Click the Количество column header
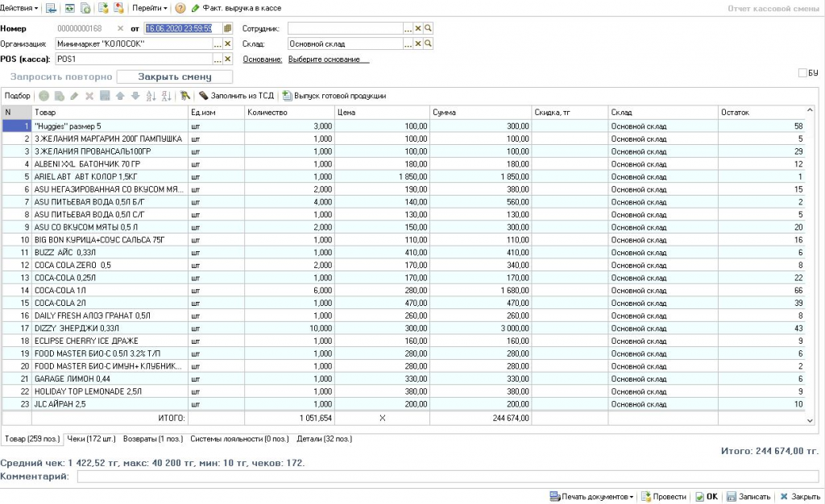 pos(289,113)
